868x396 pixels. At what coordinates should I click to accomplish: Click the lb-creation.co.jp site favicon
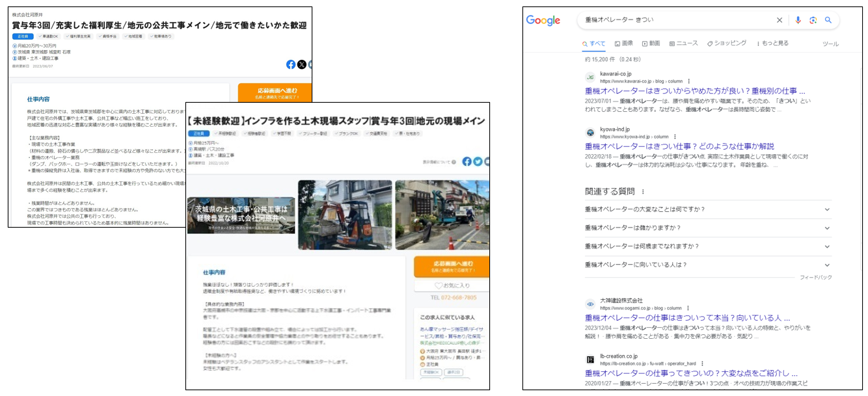590,360
